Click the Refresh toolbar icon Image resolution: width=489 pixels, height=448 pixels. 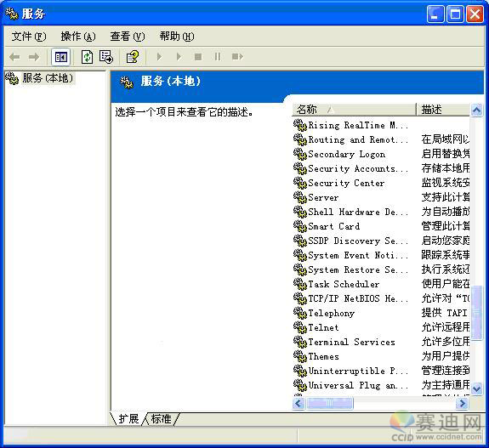coord(87,57)
